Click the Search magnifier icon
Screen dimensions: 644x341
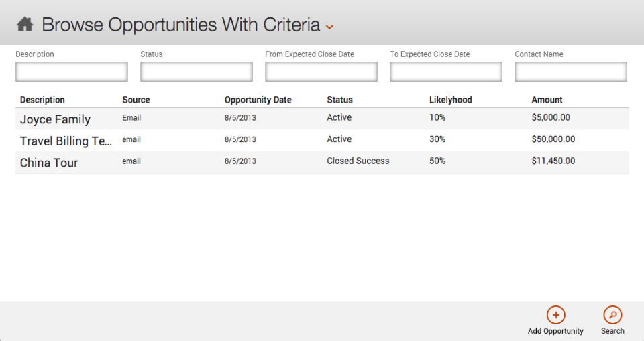coord(612,315)
